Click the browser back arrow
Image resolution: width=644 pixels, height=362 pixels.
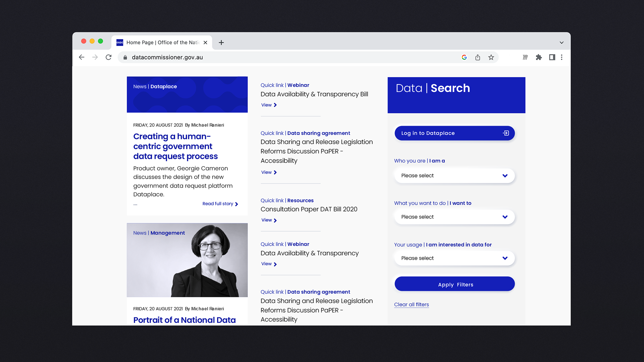[x=82, y=57]
